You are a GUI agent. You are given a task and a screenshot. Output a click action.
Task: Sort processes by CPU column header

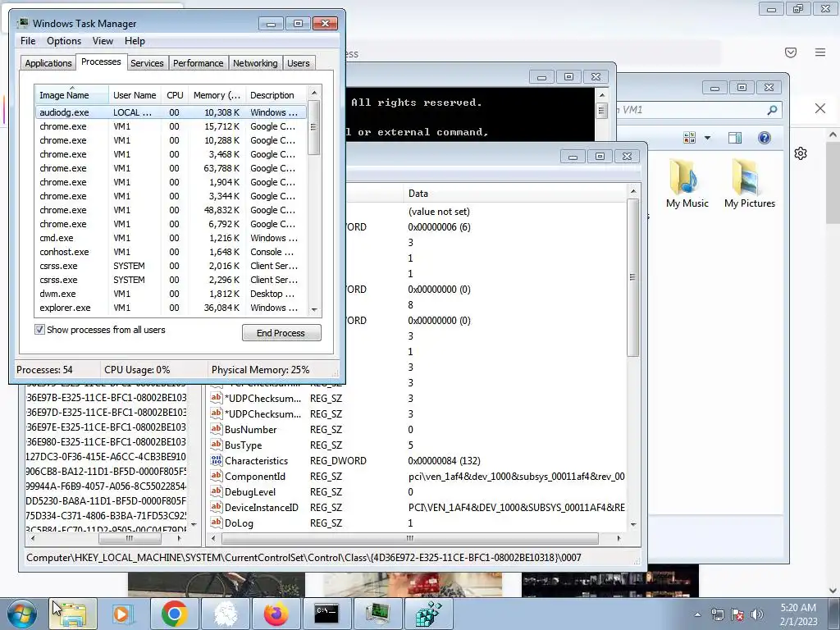click(175, 95)
